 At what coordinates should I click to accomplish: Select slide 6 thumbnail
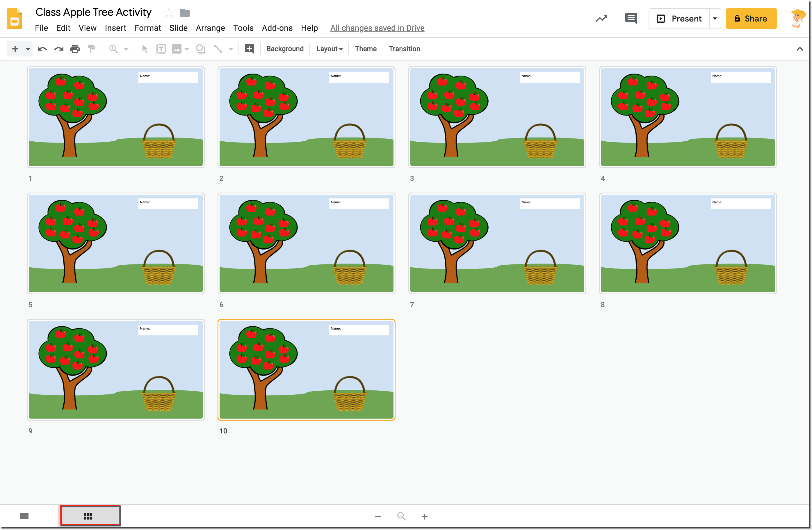(306, 243)
